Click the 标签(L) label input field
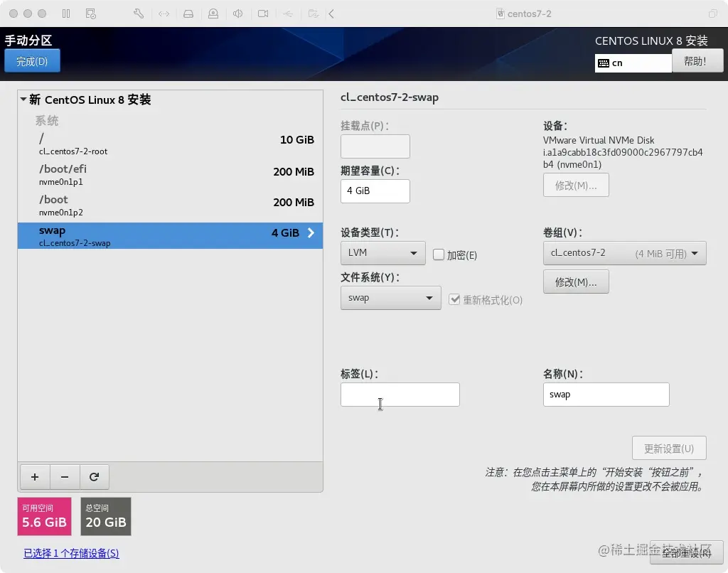728x573 pixels. 400,395
